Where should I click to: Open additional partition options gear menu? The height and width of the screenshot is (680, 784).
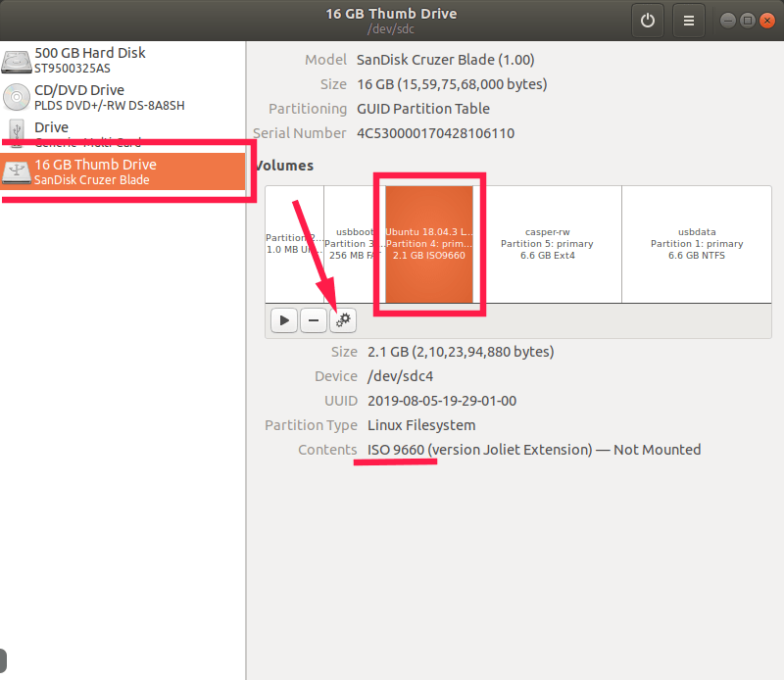coord(343,319)
